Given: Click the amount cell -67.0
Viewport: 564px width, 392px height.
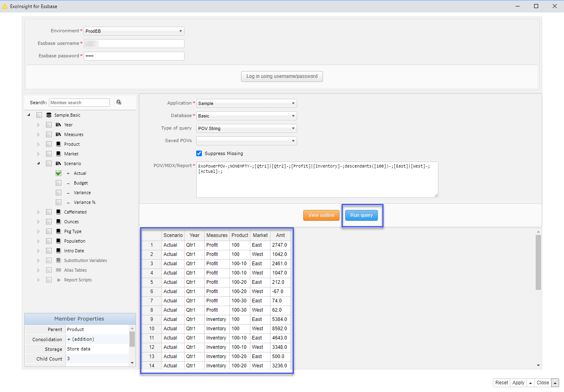Looking at the screenshot, I should pyautogui.click(x=280, y=291).
